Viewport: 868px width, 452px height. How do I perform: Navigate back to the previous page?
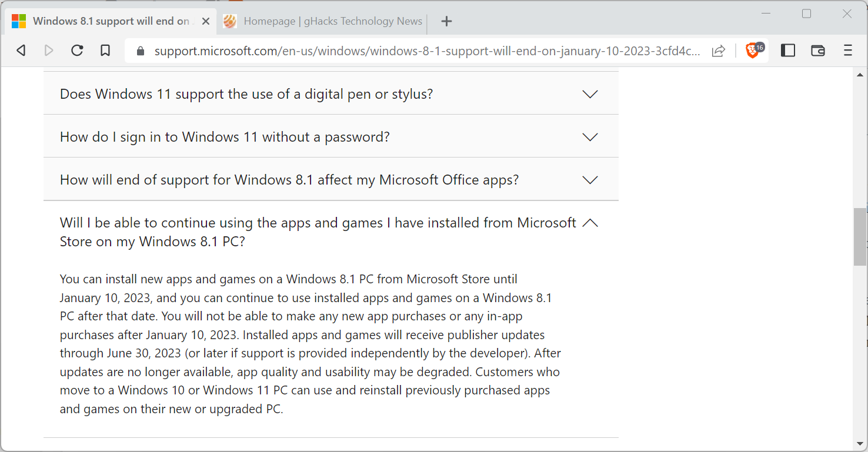point(21,51)
